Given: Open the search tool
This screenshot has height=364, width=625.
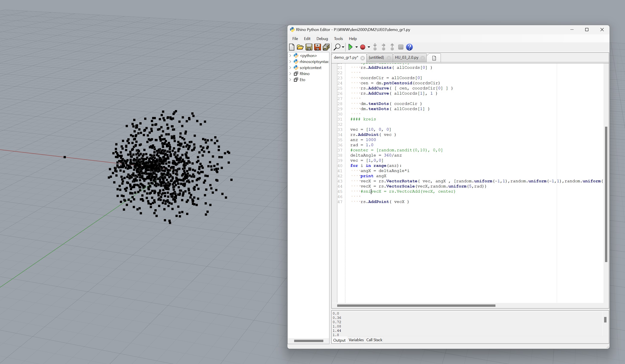Looking at the screenshot, I should (x=337, y=47).
